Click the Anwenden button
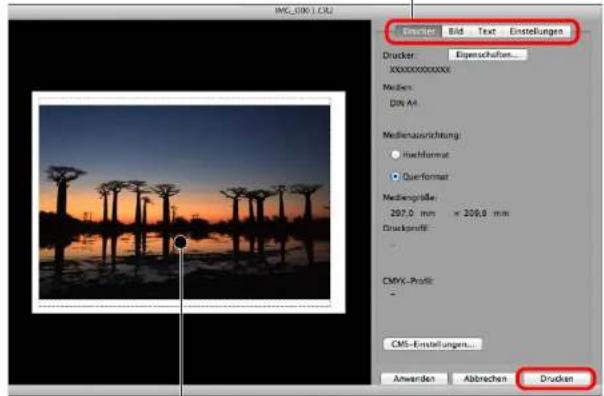 coord(414,379)
